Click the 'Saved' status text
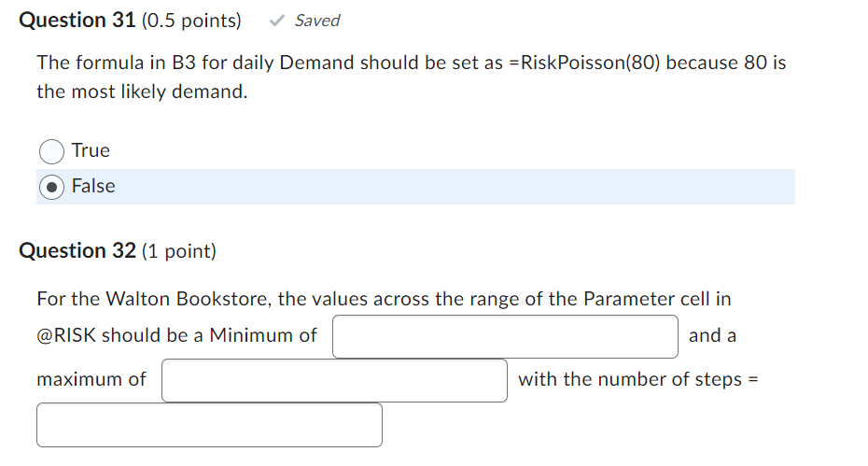Viewport: 868px width, 466px height. 317,21
